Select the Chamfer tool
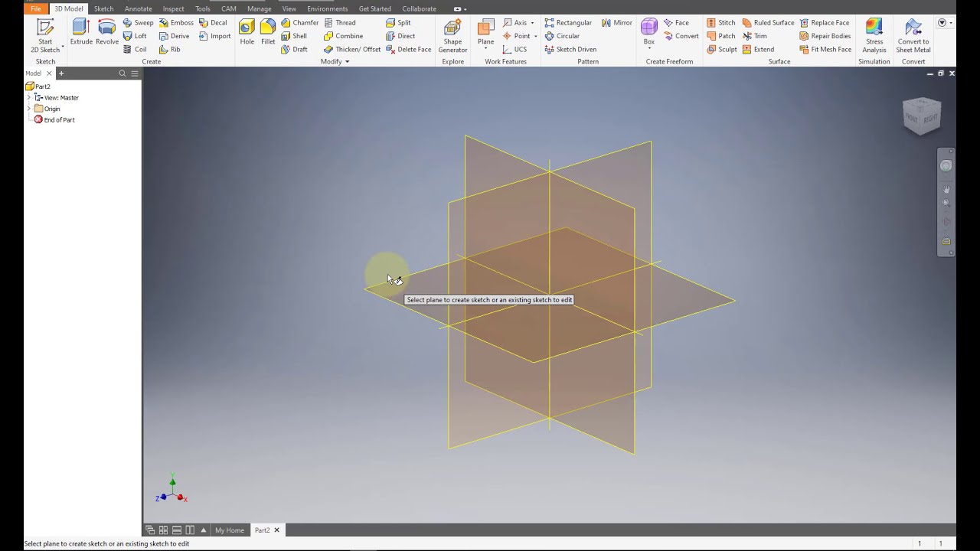This screenshot has width=980, height=551. click(299, 23)
